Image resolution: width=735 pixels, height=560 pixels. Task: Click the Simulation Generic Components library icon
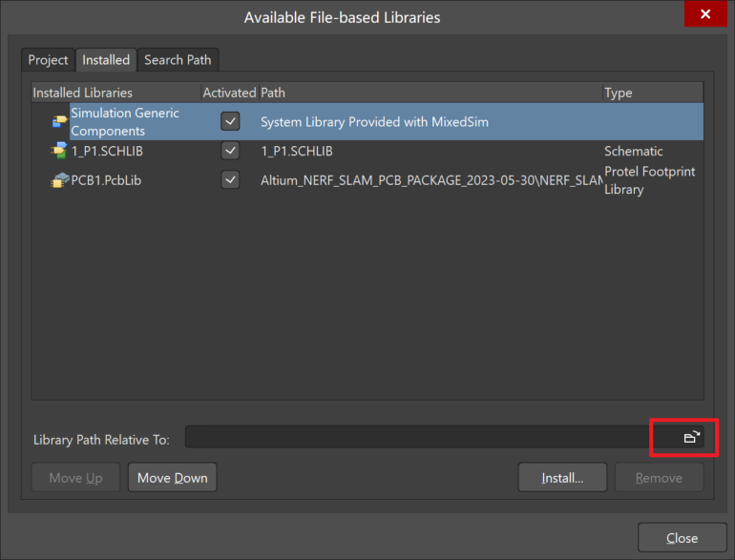pos(59,121)
